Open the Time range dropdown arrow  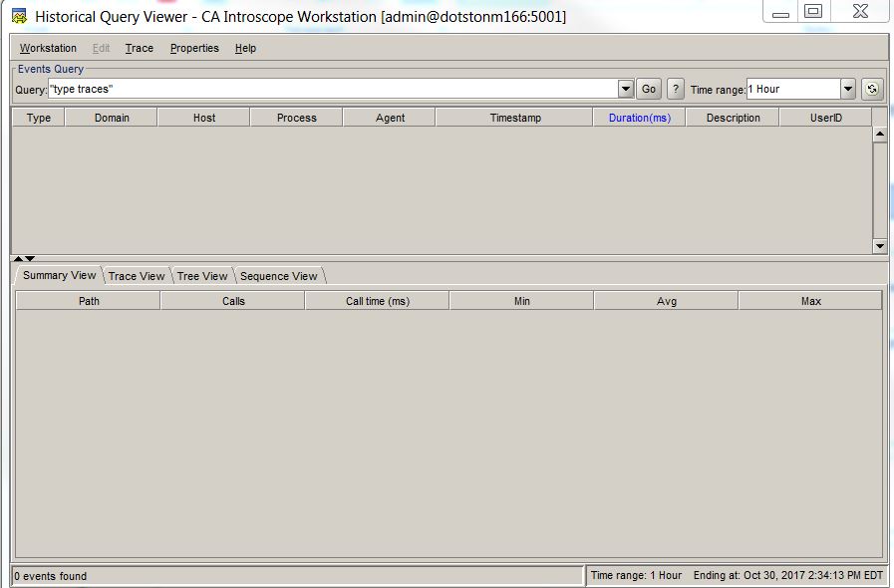[x=848, y=89]
